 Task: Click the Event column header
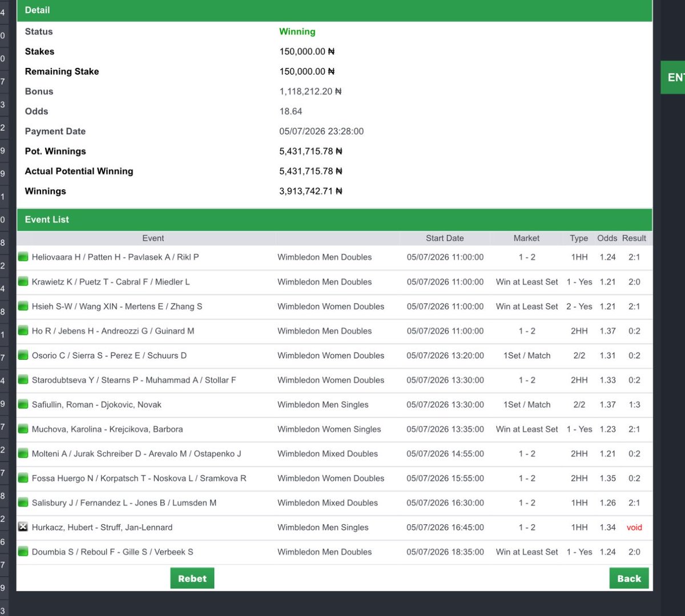tap(153, 238)
